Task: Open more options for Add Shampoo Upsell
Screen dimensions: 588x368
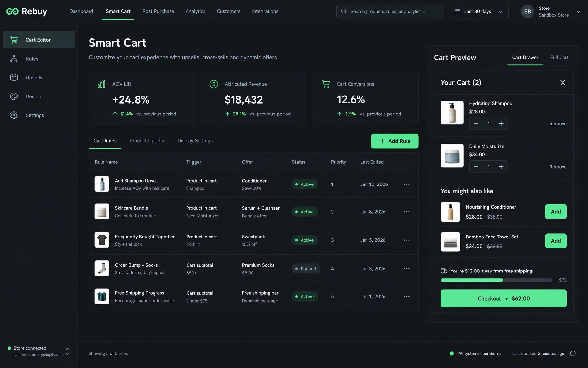Action: click(407, 184)
